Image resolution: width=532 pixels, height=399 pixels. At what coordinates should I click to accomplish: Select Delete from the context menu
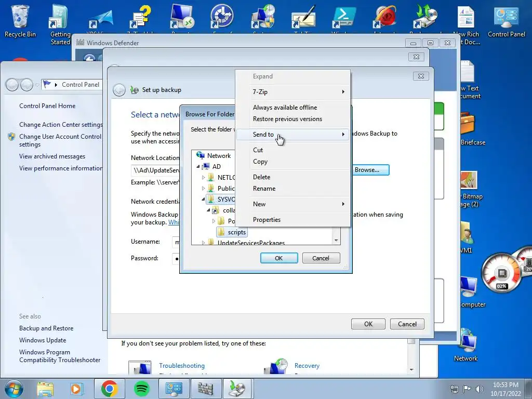tap(293, 177)
